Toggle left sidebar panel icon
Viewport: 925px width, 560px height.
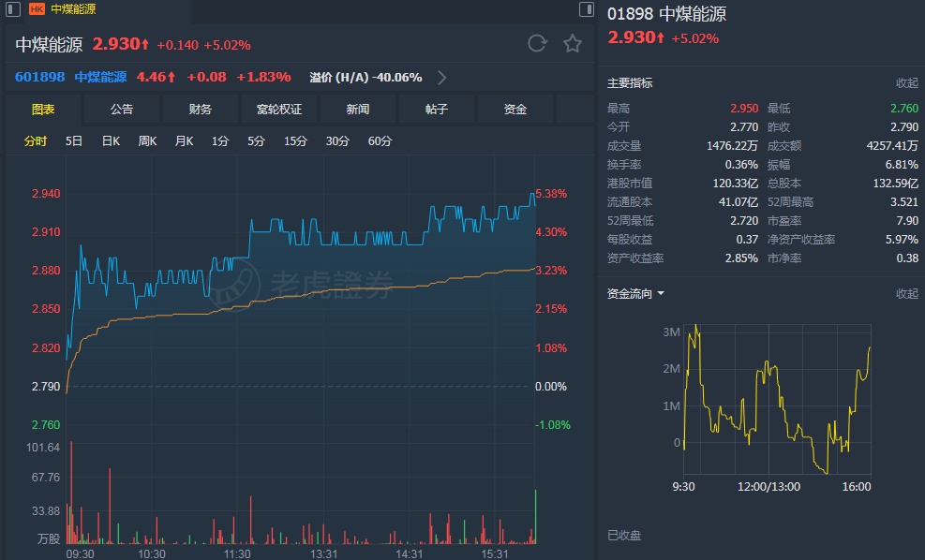click(x=13, y=8)
